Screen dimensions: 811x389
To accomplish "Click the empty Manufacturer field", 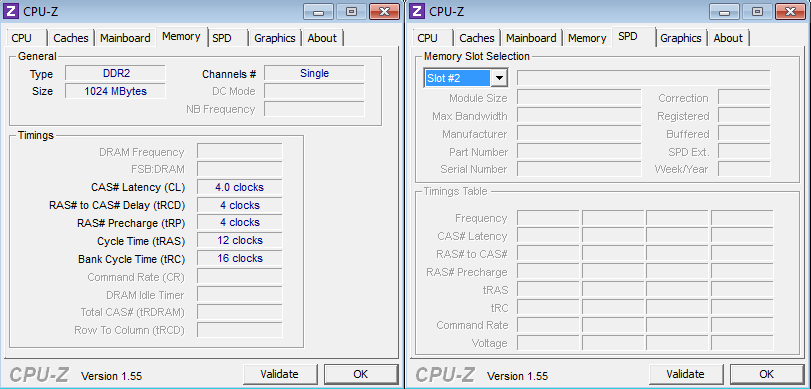I will point(579,133).
